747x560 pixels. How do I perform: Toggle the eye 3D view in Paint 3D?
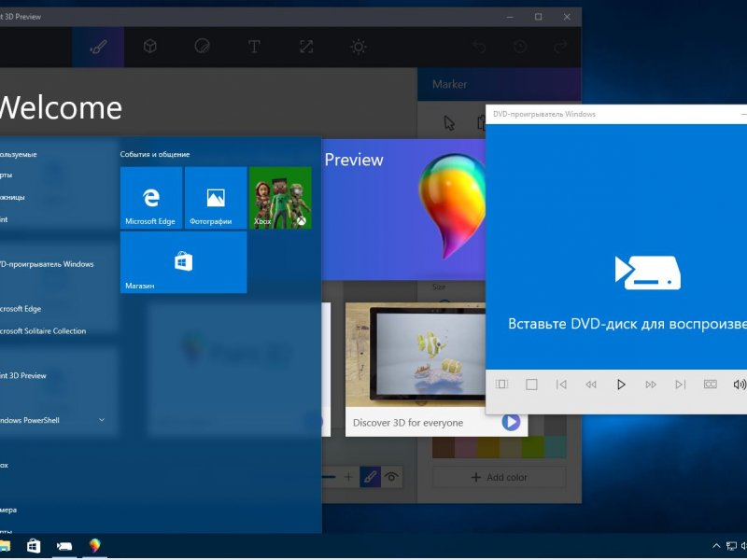pyautogui.click(x=391, y=477)
